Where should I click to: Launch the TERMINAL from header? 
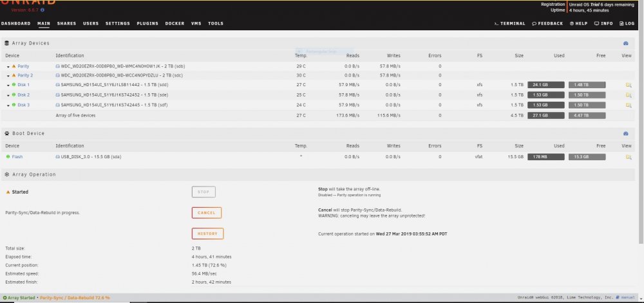pos(509,23)
